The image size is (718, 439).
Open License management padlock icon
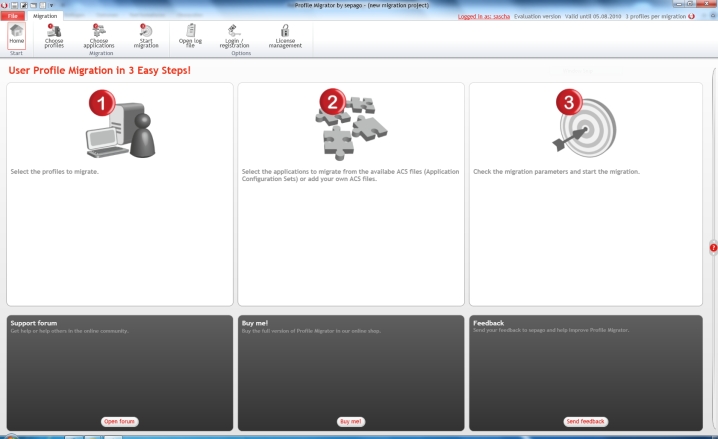[x=285, y=36]
